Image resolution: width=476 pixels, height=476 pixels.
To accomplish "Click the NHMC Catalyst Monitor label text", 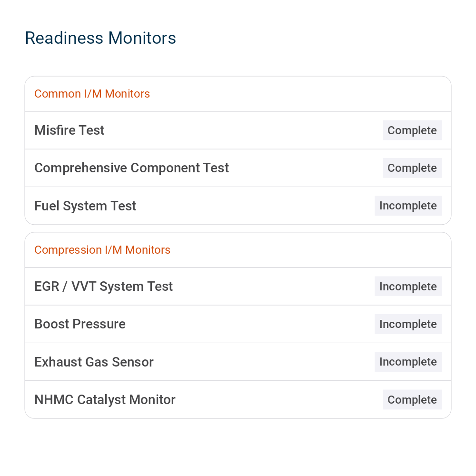I will 105,399.
